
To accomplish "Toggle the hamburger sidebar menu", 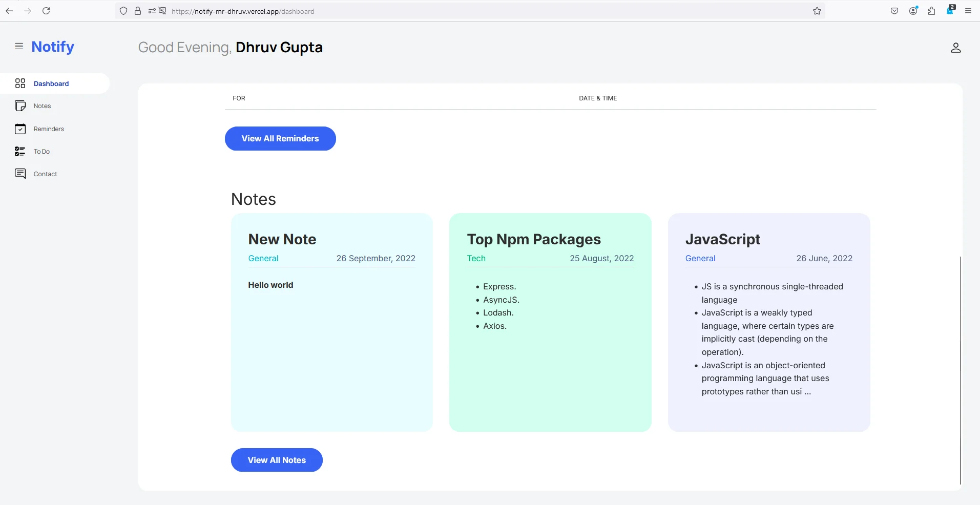I will click(19, 47).
